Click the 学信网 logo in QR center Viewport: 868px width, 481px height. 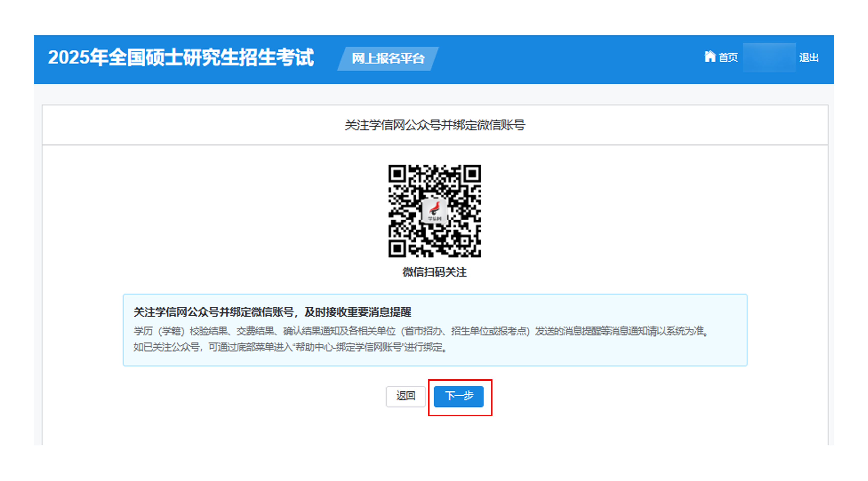pos(435,211)
